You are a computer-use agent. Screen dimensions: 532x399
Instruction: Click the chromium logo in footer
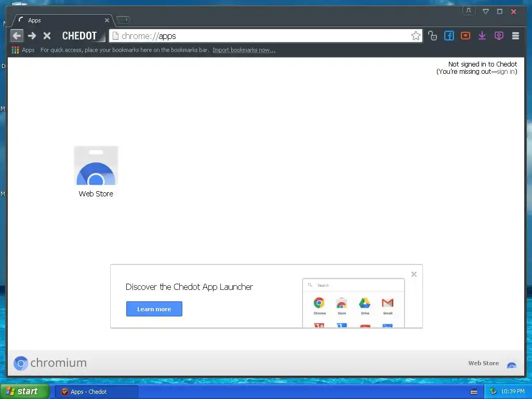(x=50, y=363)
